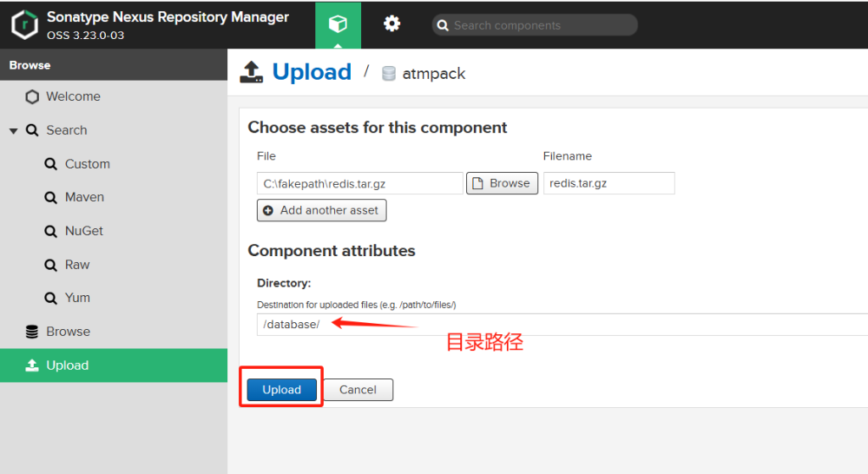Open the Browse cube icon in header
This screenshot has width=868, height=474.
[x=338, y=24]
